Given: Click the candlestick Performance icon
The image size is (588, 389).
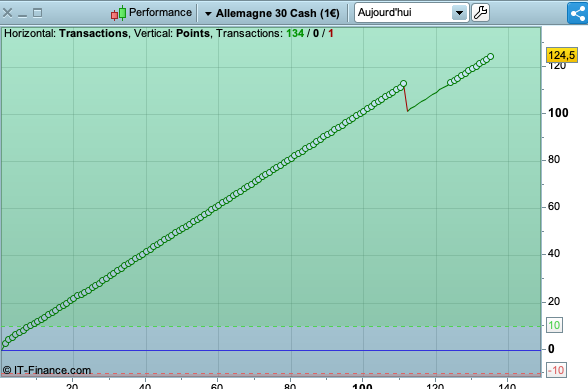Looking at the screenshot, I should (118, 13).
